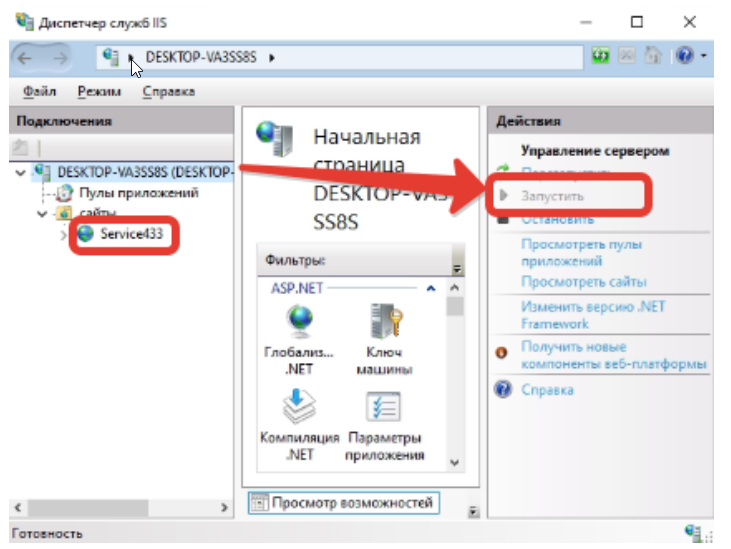Click Готовность status bar text

pyautogui.click(x=47, y=534)
